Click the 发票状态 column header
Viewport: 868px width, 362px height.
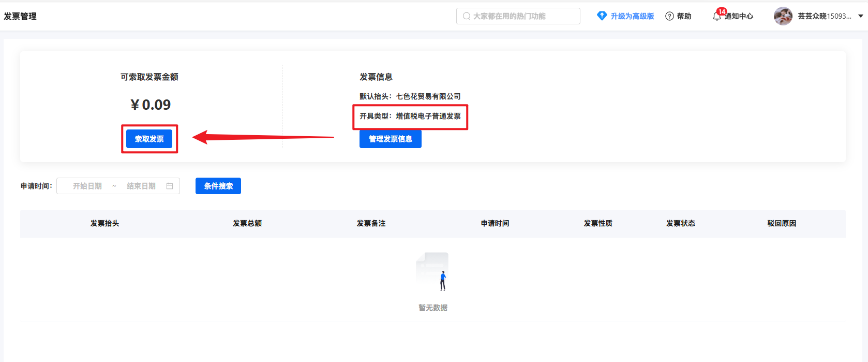click(680, 223)
